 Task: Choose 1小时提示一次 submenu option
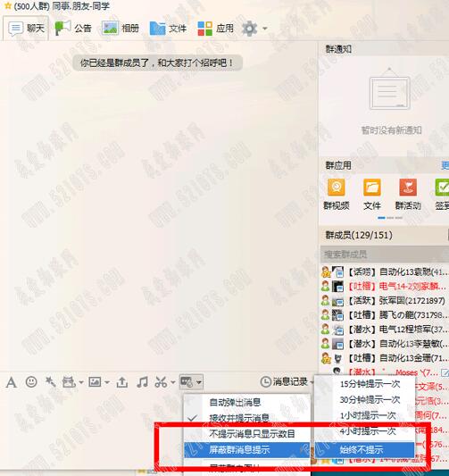pyautogui.click(x=364, y=415)
